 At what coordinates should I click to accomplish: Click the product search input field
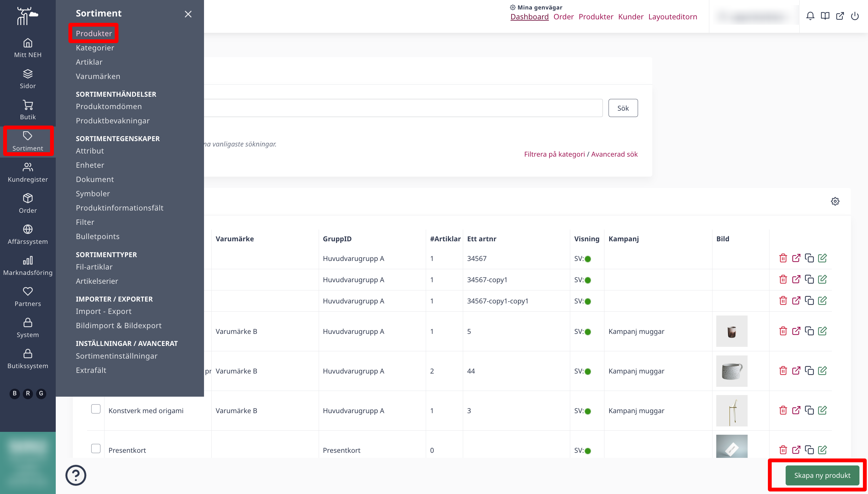coord(403,108)
